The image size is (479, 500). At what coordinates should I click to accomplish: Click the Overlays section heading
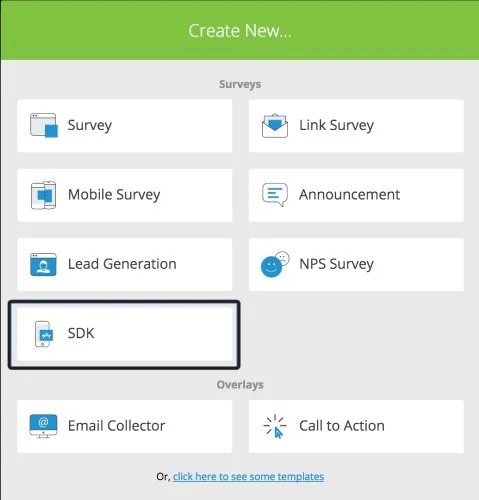click(x=240, y=385)
